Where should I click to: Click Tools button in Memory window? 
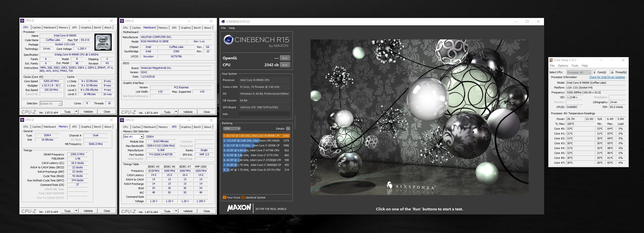[67, 211]
